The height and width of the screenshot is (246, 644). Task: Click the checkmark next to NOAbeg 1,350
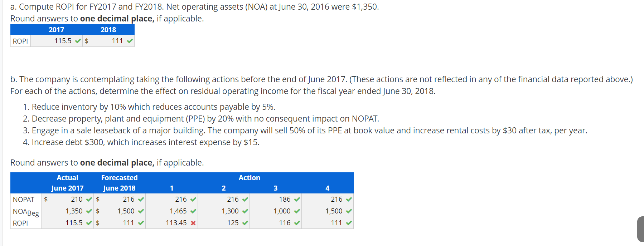coord(88,211)
